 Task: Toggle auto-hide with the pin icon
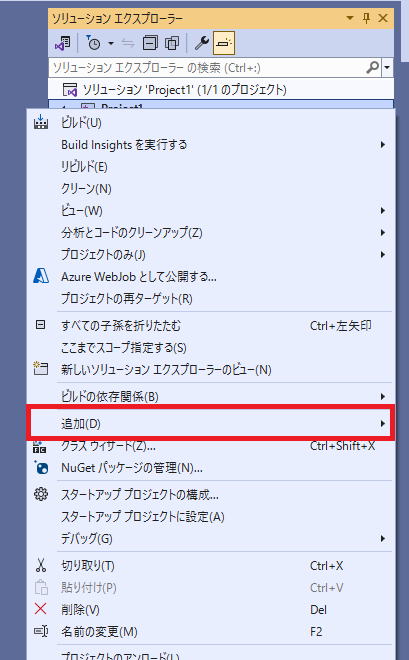click(366, 18)
